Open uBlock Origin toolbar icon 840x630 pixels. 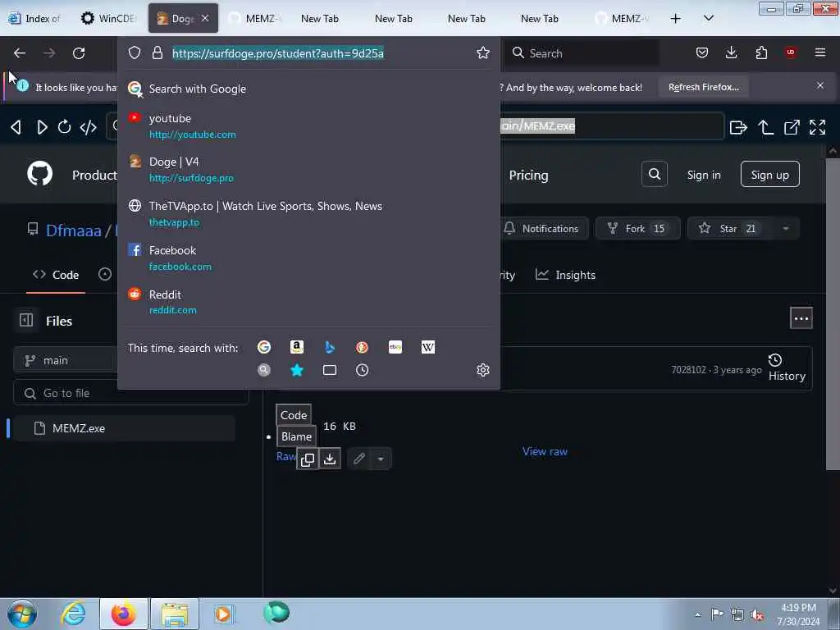[x=790, y=52]
